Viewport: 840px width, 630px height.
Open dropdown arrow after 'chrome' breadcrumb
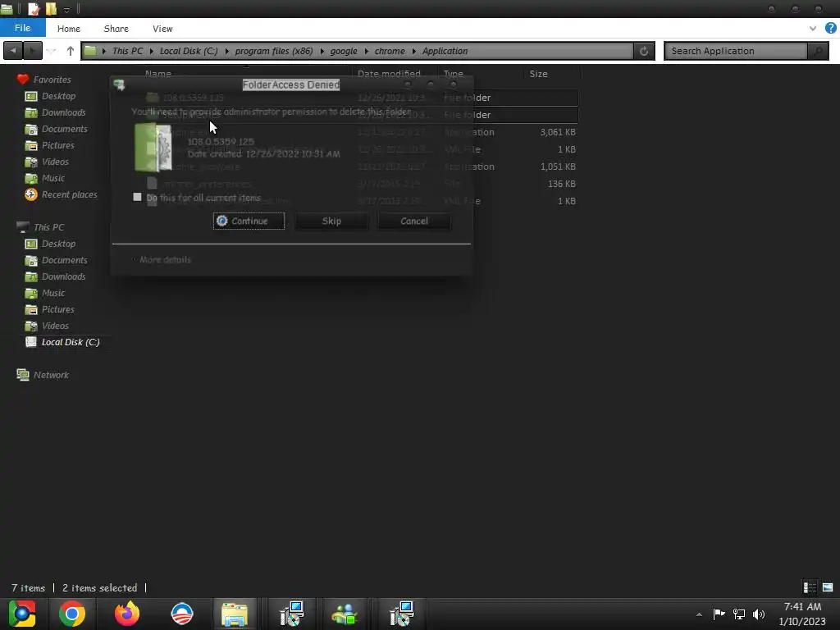tap(414, 51)
